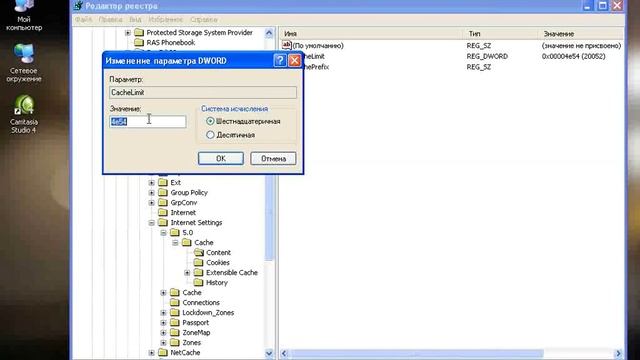The image size is (640, 360).
Task: Click the Имя column header
Action: click(x=371, y=33)
